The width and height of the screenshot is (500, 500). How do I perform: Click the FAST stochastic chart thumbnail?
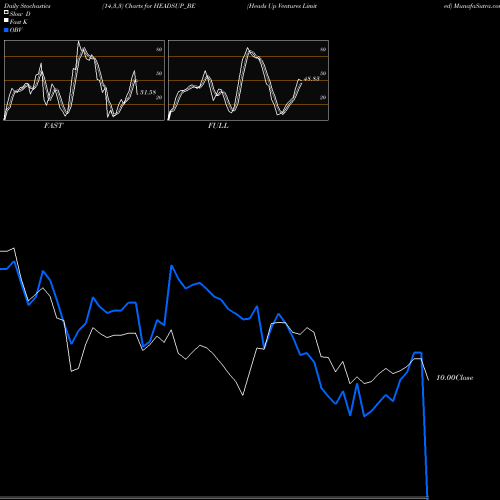click(84, 80)
